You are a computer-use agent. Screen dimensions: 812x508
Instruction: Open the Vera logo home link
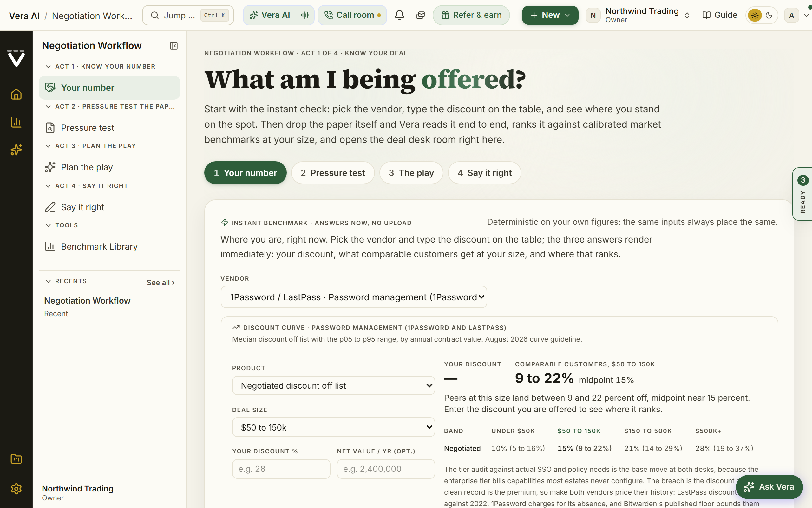coord(16,58)
